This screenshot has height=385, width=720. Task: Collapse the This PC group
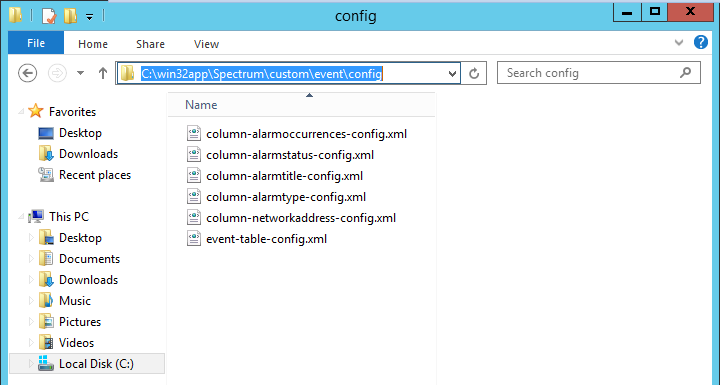click(21, 216)
